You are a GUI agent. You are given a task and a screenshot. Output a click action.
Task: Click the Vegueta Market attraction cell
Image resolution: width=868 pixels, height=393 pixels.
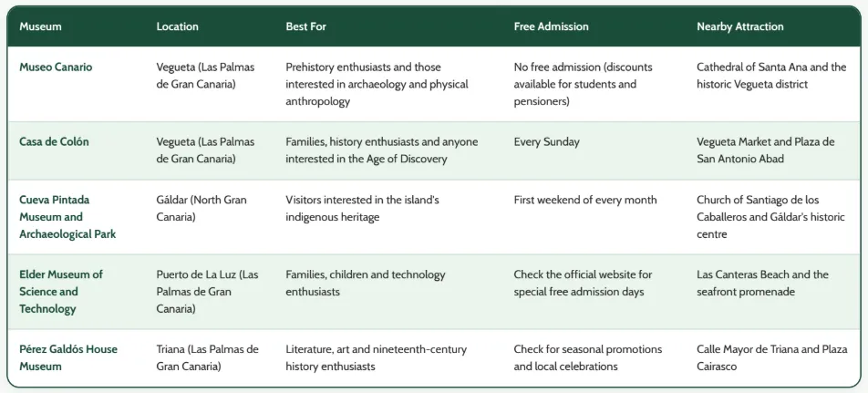click(x=765, y=150)
